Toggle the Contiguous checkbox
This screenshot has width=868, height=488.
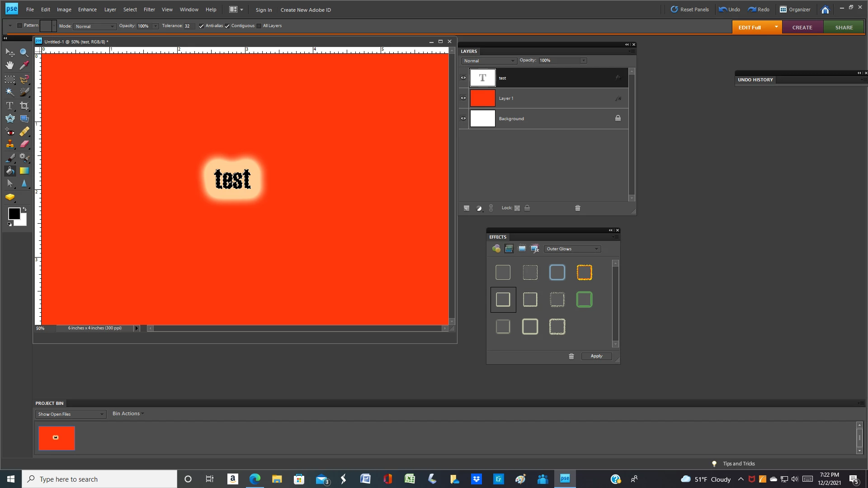coord(227,26)
